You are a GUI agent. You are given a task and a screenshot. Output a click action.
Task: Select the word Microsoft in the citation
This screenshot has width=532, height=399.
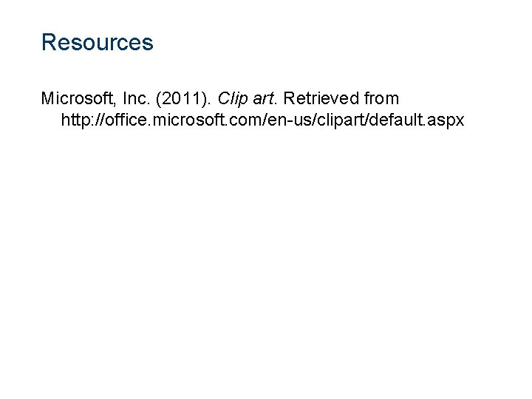pos(76,98)
